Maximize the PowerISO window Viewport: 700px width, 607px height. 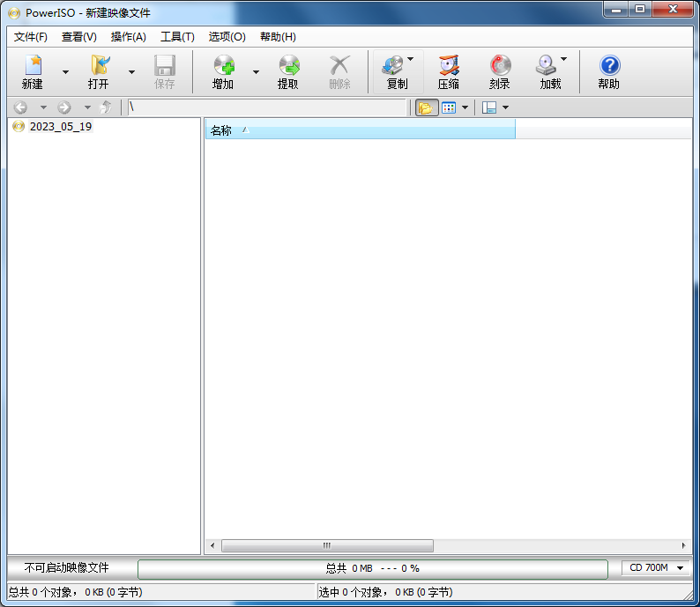click(640, 10)
